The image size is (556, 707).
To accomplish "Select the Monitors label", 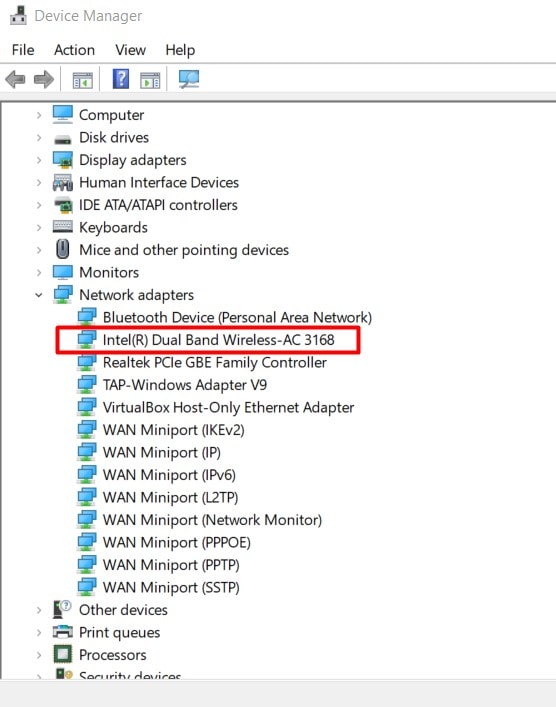I will (109, 272).
